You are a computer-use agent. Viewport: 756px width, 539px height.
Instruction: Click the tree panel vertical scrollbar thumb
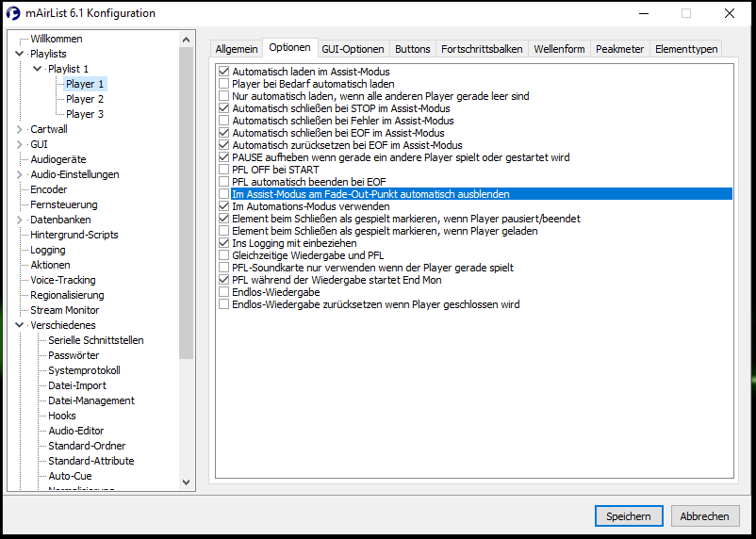[186, 203]
